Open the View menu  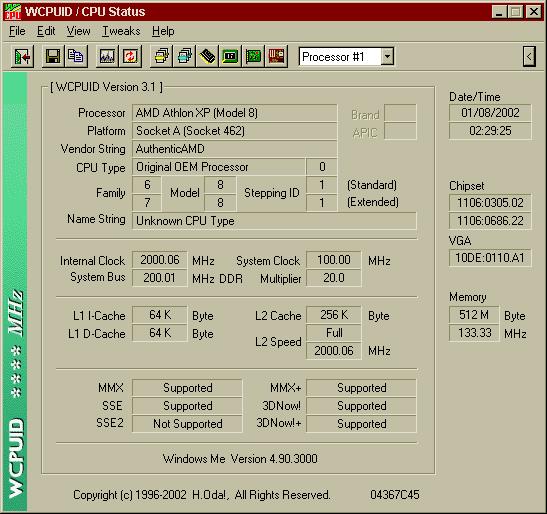point(78,31)
